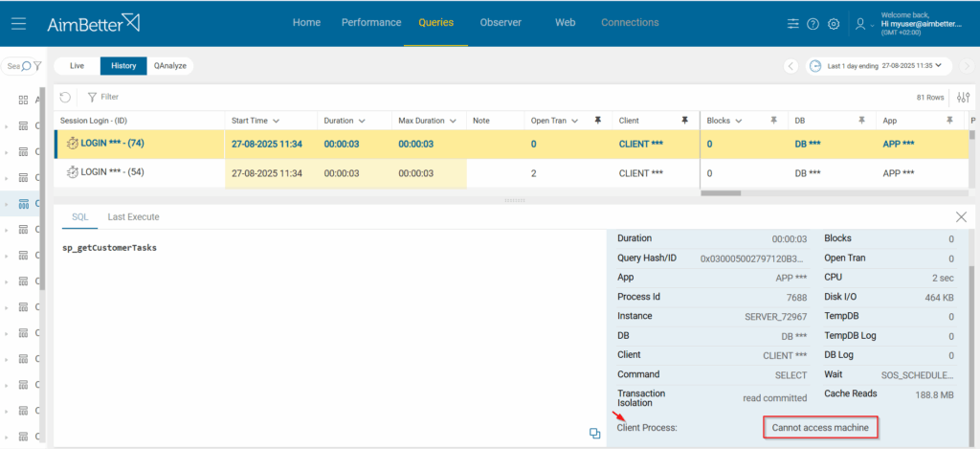980x449 pixels.
Task: Click the user profile icon
Action: pyautogui.click(x=860, y=24)
